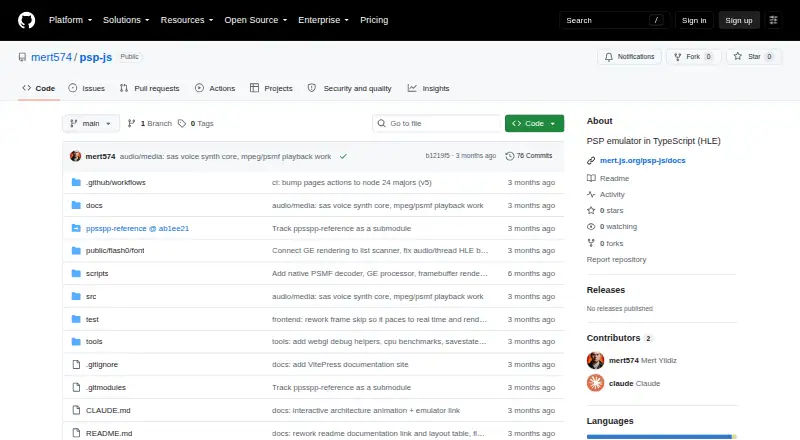
Task: Click the src folder icon
Action: pyautogui.click(x=76, y=296)
